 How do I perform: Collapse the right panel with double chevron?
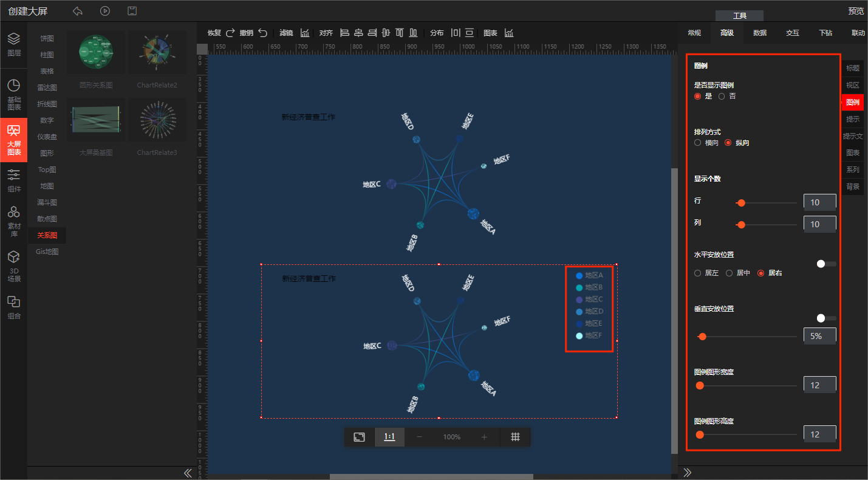(688, 473)
